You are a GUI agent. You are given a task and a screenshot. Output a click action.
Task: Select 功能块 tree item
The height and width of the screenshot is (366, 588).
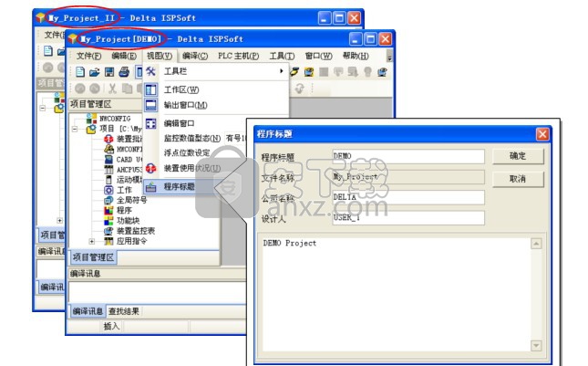click(x=128, y=220)
